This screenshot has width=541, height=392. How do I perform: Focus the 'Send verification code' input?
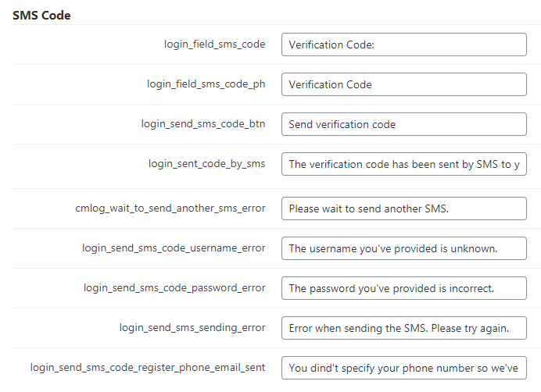tap(403, 124)
